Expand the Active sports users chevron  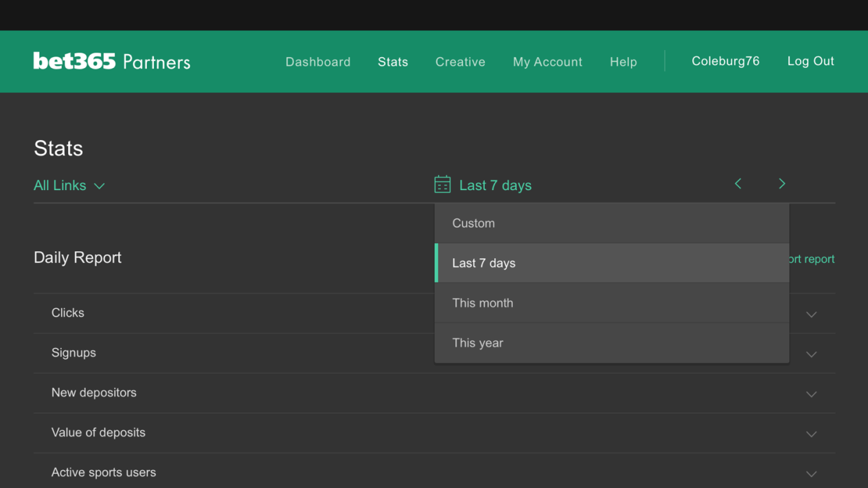(x=811, y=474)
